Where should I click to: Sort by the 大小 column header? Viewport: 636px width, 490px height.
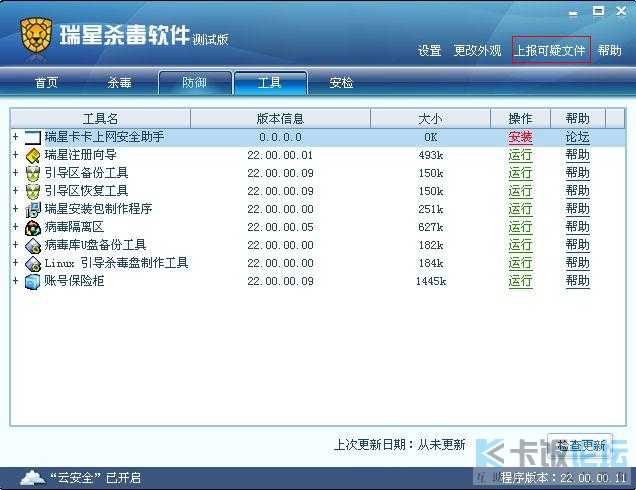pos(430,119)
